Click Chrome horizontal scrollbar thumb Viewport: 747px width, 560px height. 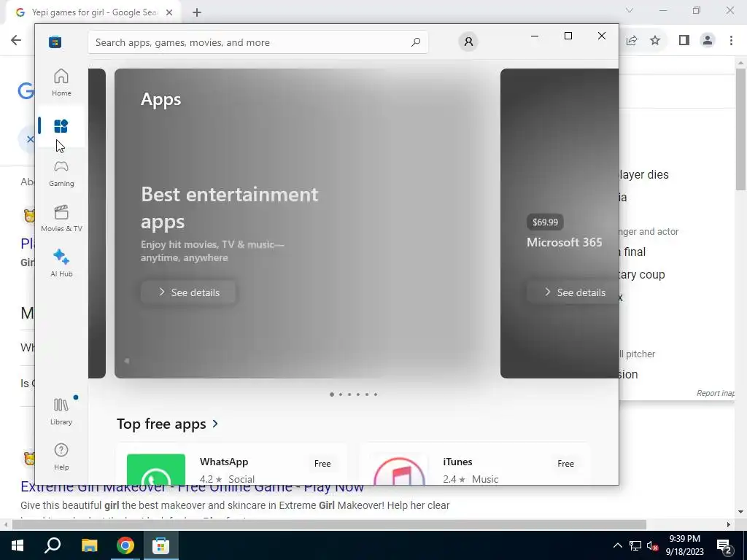click(329, 524)
